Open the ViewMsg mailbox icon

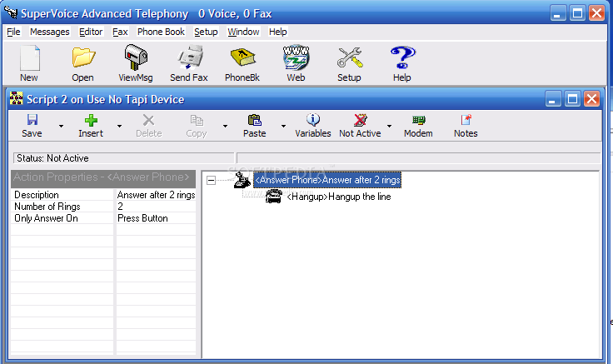click(x=136, y=57)
